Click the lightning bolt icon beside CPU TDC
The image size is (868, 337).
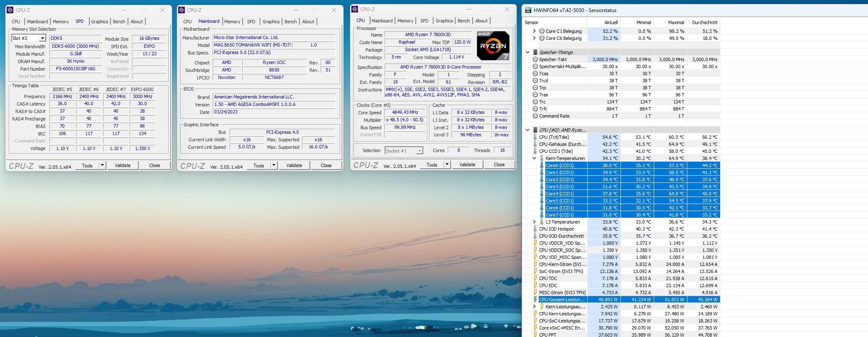535,278
